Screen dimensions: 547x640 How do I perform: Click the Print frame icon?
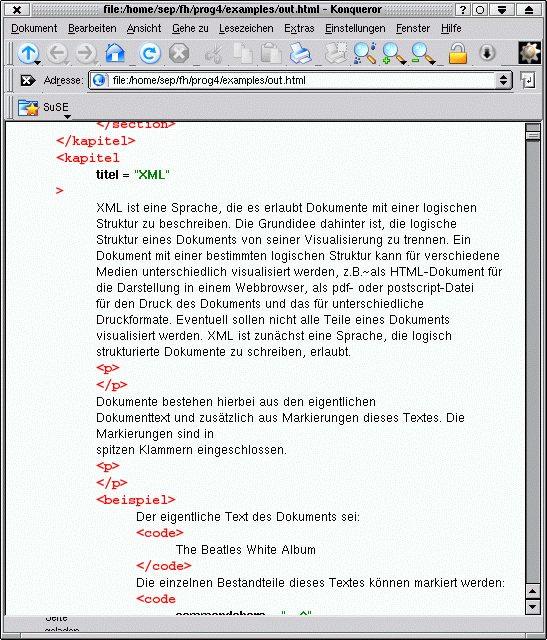click(336, 53)
